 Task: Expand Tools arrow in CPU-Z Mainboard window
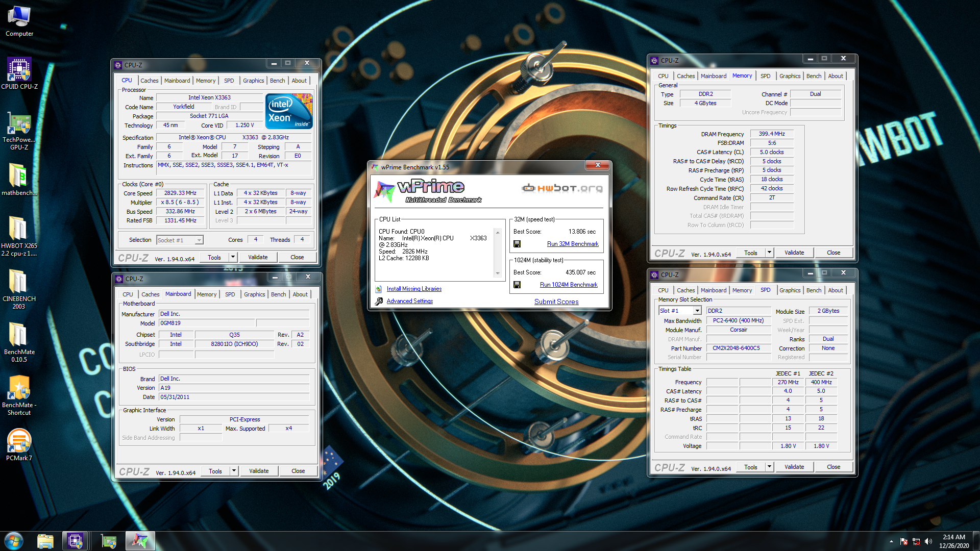pyautogui.click(x=234, y=471)
